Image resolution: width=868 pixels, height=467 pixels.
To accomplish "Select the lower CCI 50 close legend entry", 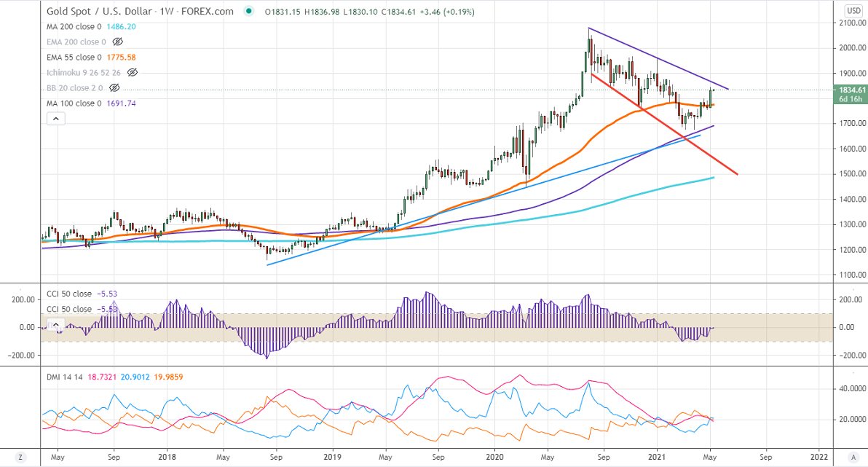I will pyautogui.click(x=69, y=309).
